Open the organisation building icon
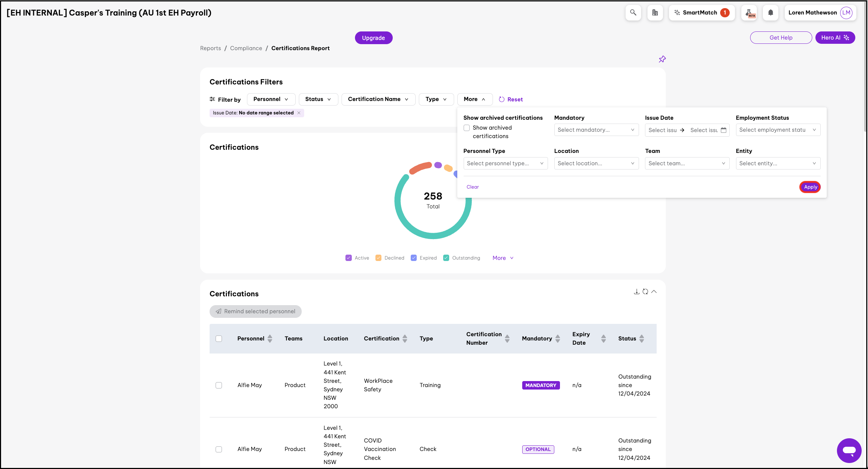This screenshot has height=469, width=868. coord(655,13)
